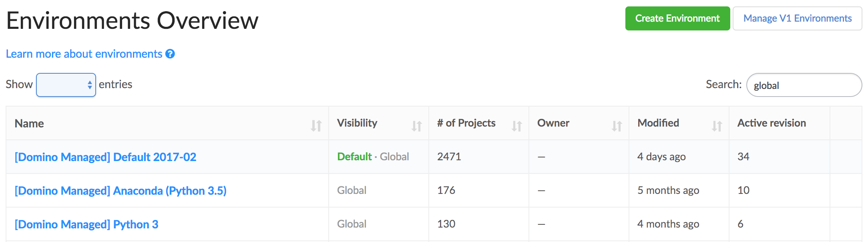
Task: Select the 130 projects count cell
Action: tap(479, 224)
